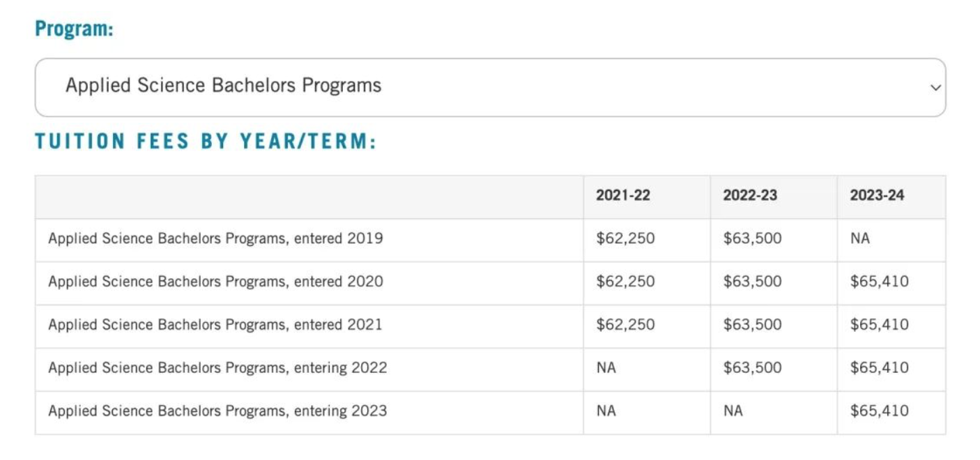Click the 'Tuition Fees by Year/Term' heading
980x460 pixels.
click(x=206, y=141)
